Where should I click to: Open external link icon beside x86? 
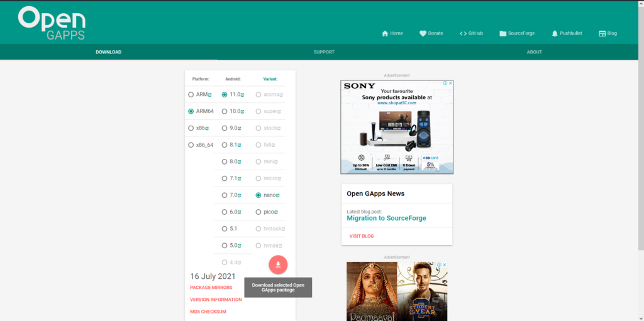207,129
